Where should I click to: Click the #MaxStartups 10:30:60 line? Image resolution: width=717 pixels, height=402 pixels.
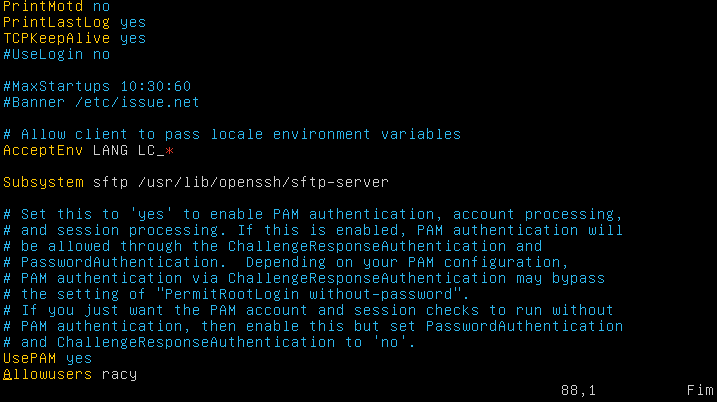(x=96, y=86)
